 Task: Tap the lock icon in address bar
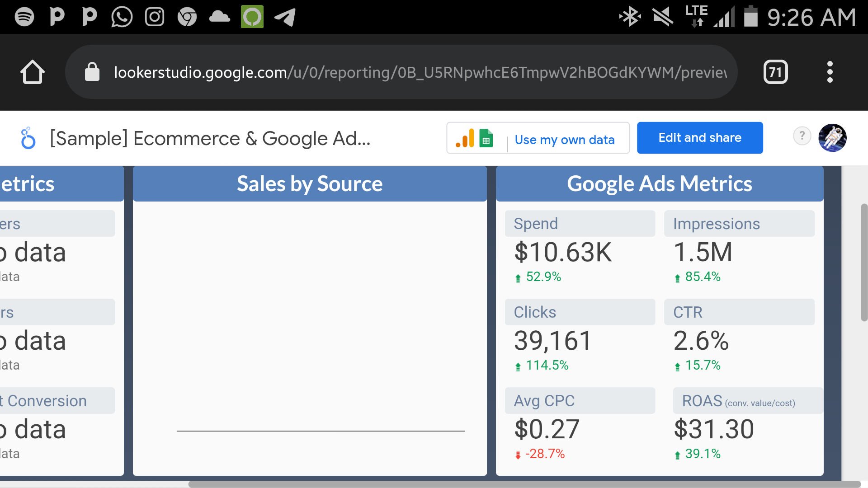pyautogui.click(x=92, y=72)
